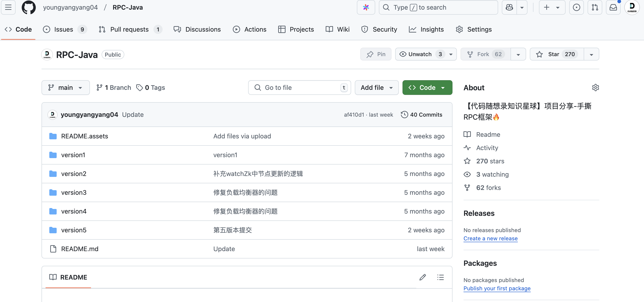The width and height of the screenshot is (644, 302).
Task: Open commit 补充watchZk中节点更新的逻辑
Action: click(x=258, y=174)
